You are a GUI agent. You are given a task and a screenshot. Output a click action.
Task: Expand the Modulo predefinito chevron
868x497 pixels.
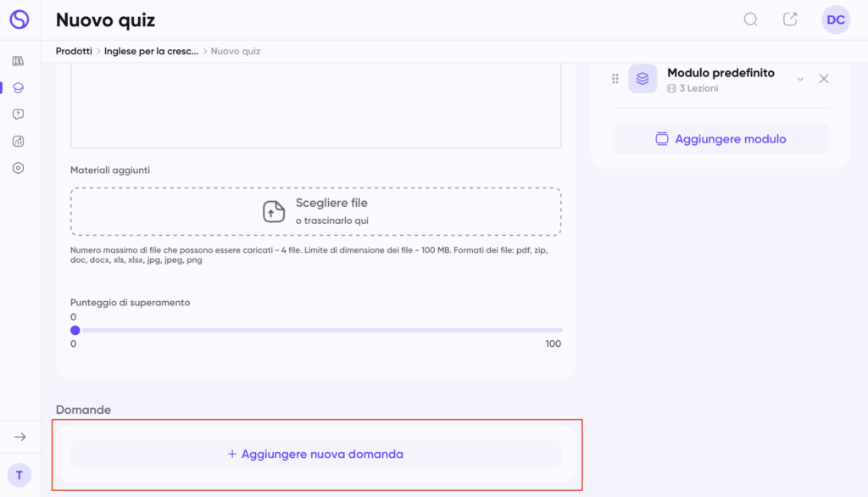[799, 79]
